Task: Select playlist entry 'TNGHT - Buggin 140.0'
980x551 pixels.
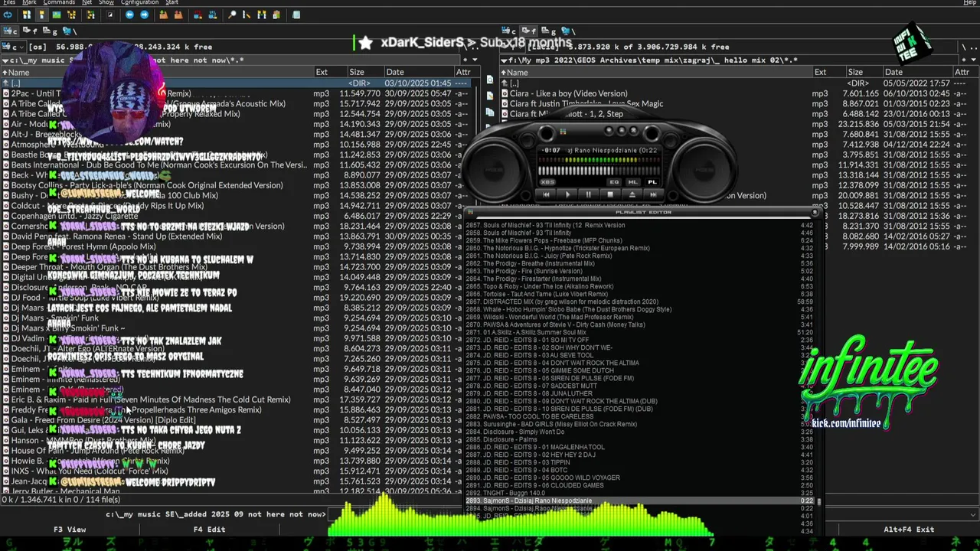Action: coord(641,493)
